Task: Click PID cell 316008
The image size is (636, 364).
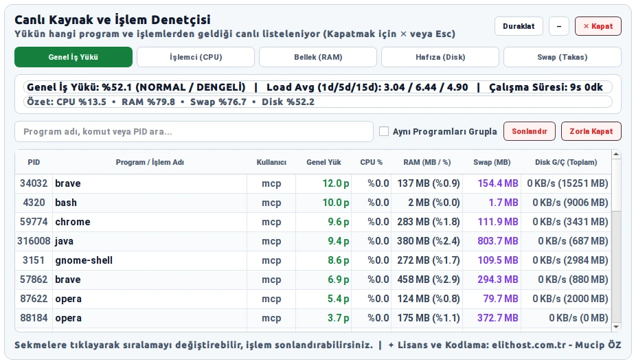Action: pyautogui.click(x=34, y=241)
